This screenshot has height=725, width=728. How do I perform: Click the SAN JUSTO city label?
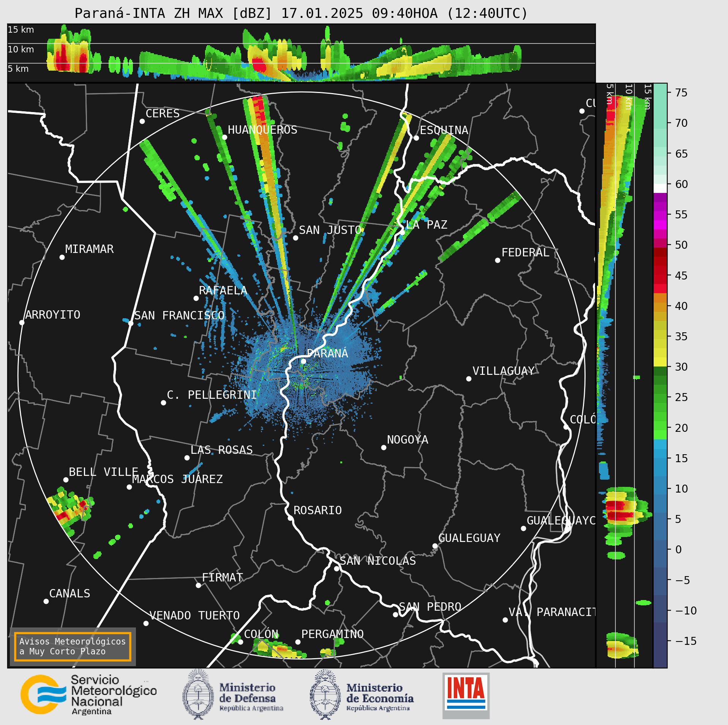(330, 230)
